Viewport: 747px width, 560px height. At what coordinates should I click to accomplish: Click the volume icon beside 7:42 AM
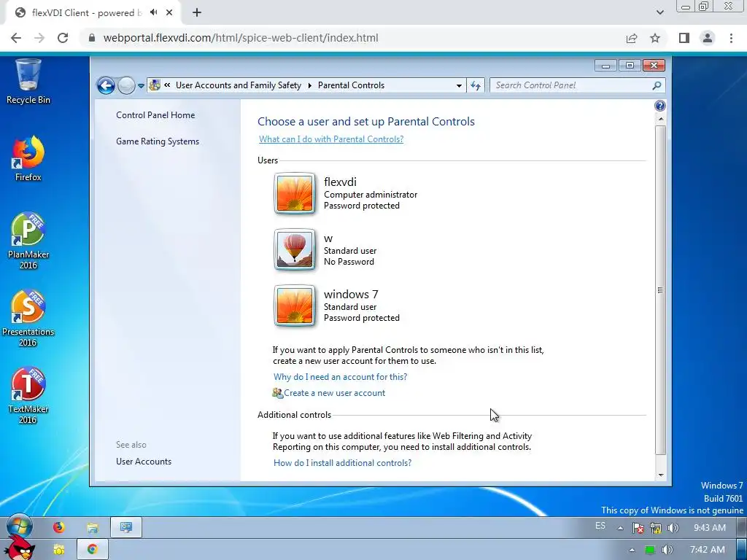click(x=667, y=550)
